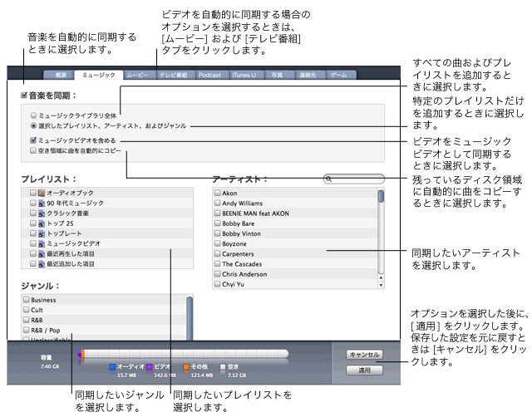Check The Cascades artist checkbox
532x417 pixels.
[218, 263]
